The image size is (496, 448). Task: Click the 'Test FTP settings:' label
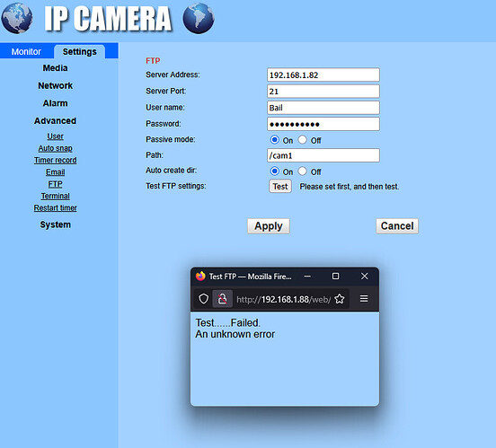point(176,186)
